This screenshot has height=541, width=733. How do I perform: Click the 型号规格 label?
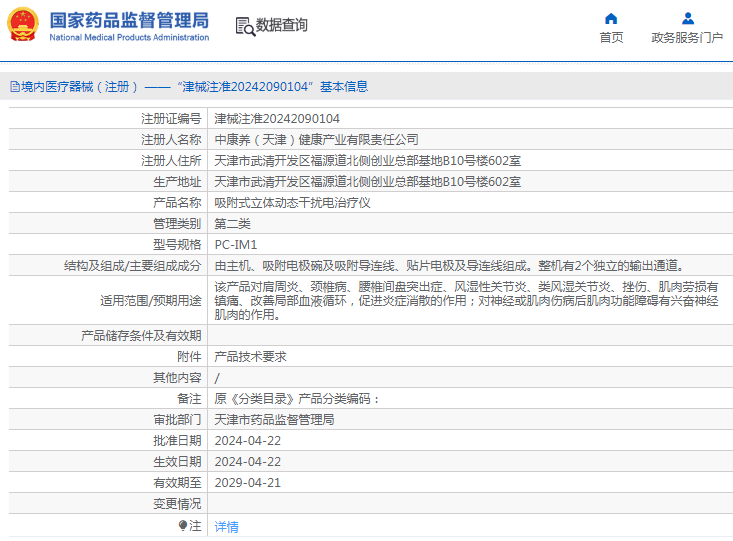coord(177,245)
